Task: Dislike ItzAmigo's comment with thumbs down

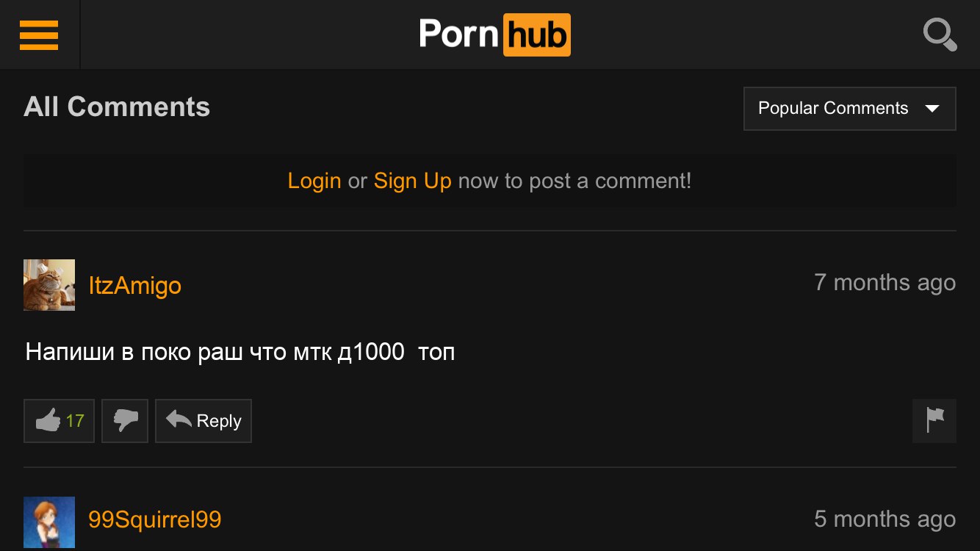Action: (x=125, y=421)
